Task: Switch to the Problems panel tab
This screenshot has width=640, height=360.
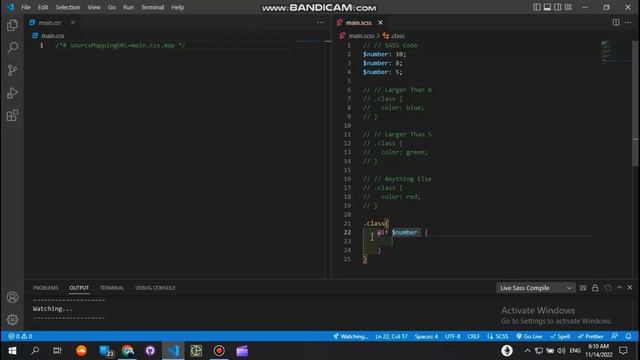Action: pos(46,288)
